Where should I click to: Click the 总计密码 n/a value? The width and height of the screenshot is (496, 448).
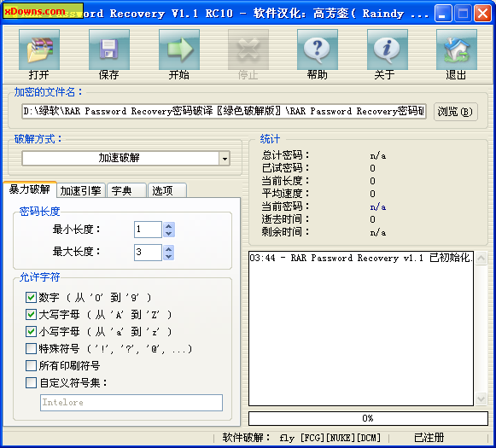point(377,155)
